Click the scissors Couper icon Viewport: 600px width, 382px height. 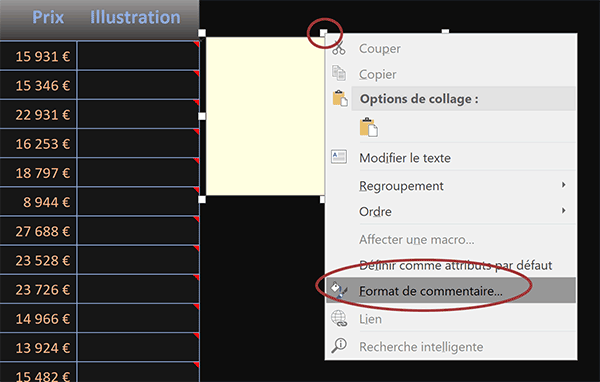pyautogui.click(x=339, y=49)
